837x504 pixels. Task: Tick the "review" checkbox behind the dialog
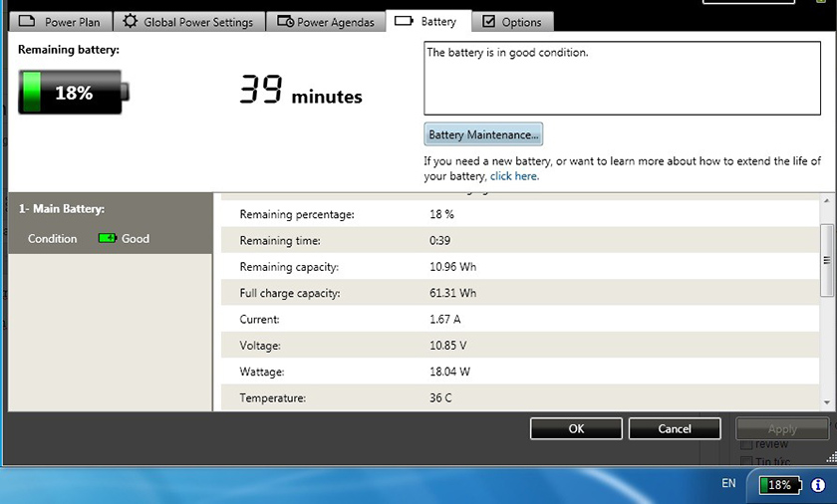click(x=748, y=444)
